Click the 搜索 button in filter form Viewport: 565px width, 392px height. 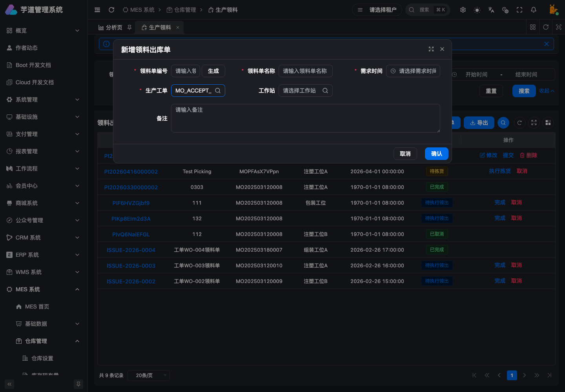tap(524, 91)
